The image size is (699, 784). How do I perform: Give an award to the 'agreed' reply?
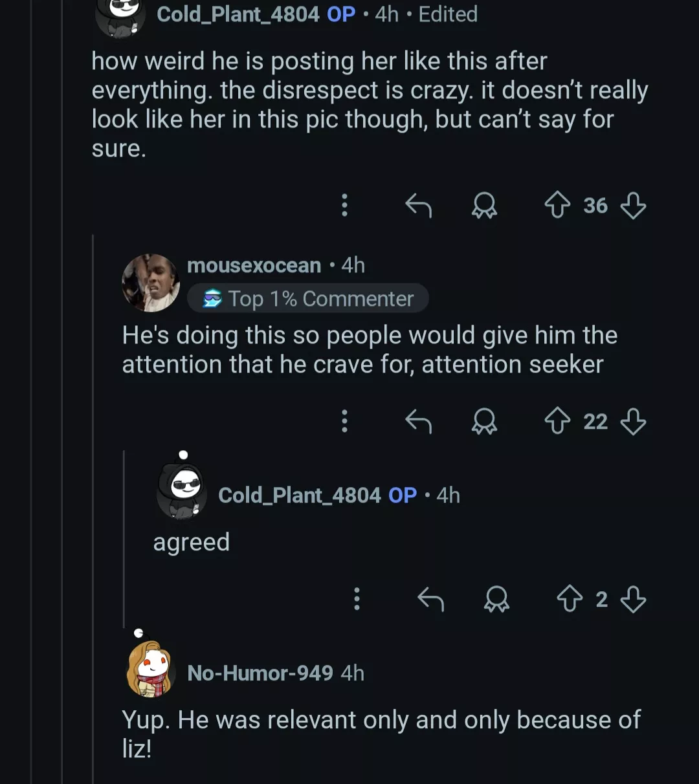click(x=496, y=599)
